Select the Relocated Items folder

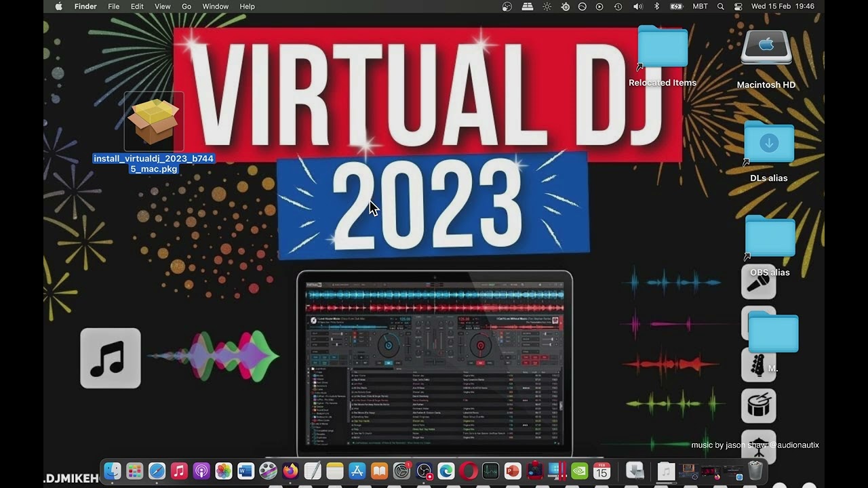[x=663, y=47]
